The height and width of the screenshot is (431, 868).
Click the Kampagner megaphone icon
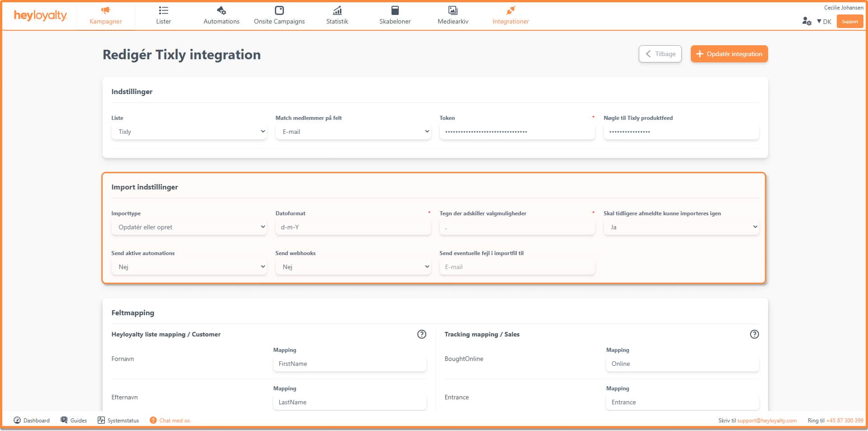(105, 10)
